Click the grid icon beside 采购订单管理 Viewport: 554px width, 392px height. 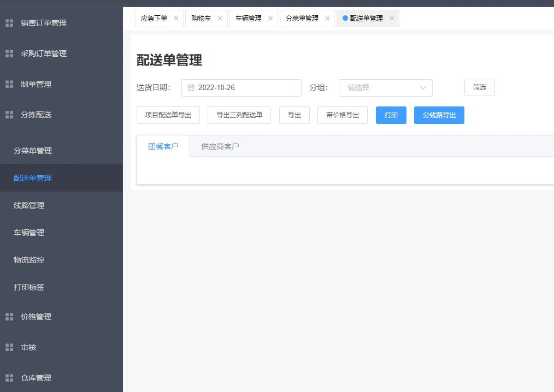pos(9,54)
